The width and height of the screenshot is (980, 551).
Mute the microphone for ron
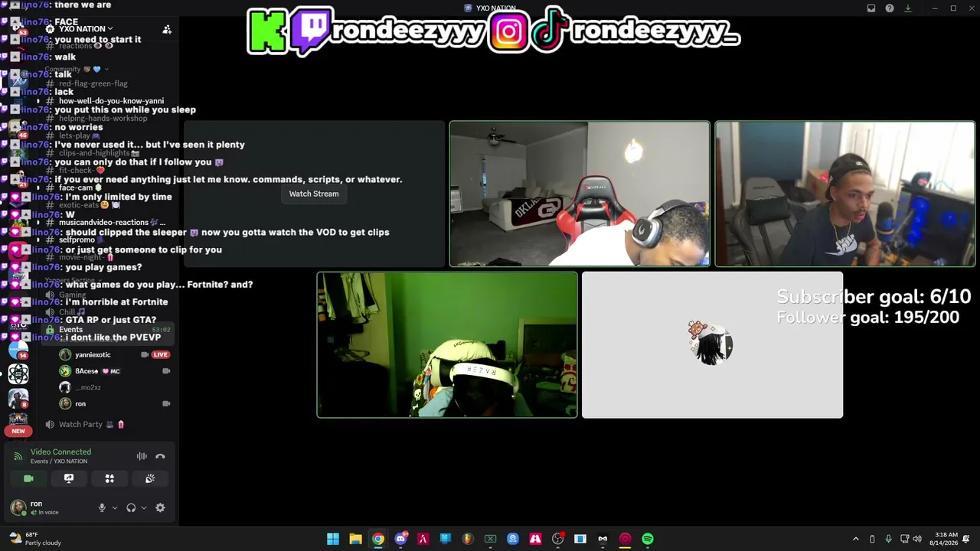point(102,507)
